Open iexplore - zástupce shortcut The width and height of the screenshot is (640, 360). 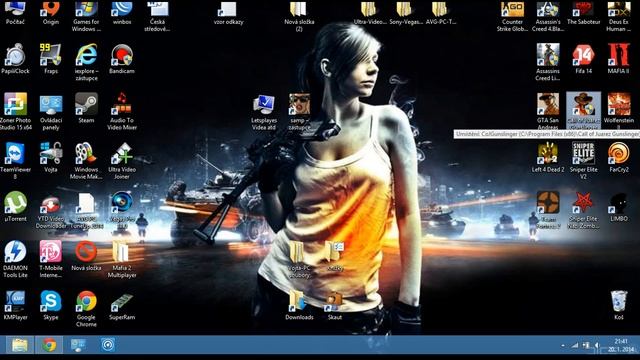tap(86, 62)
